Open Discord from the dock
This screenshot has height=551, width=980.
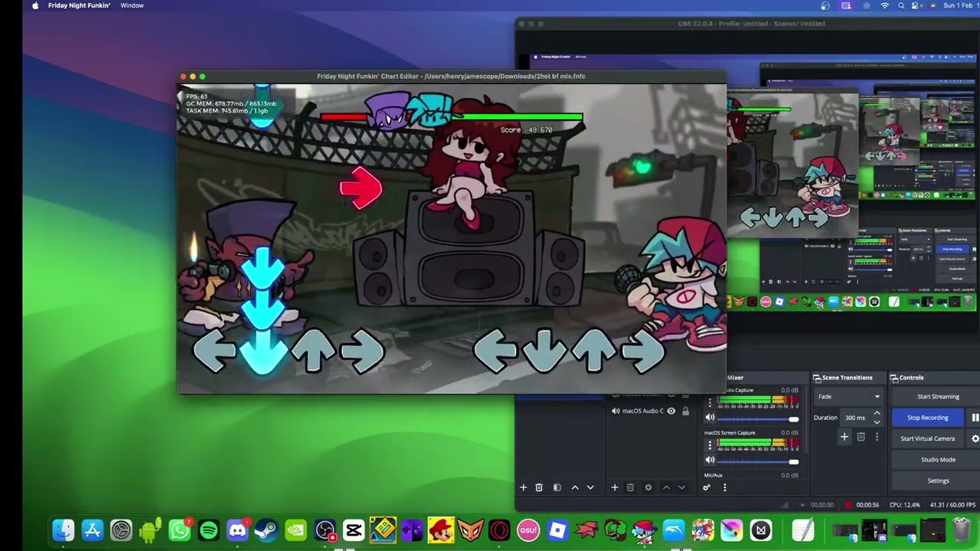pyautogui.click(x=237, y=530)
